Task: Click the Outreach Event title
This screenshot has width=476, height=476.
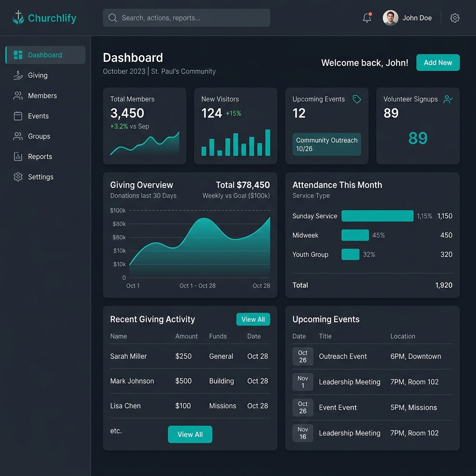Action: pos(343,357)
